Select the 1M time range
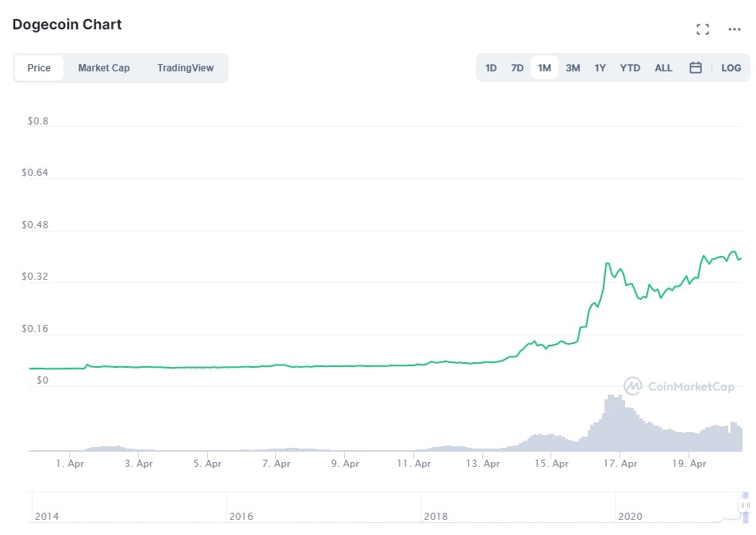 [544, 68]
